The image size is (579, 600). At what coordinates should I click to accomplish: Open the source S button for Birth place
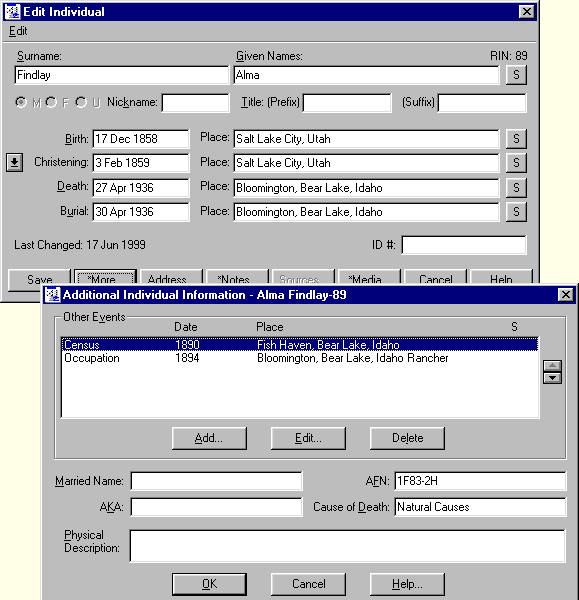[516, 139]
